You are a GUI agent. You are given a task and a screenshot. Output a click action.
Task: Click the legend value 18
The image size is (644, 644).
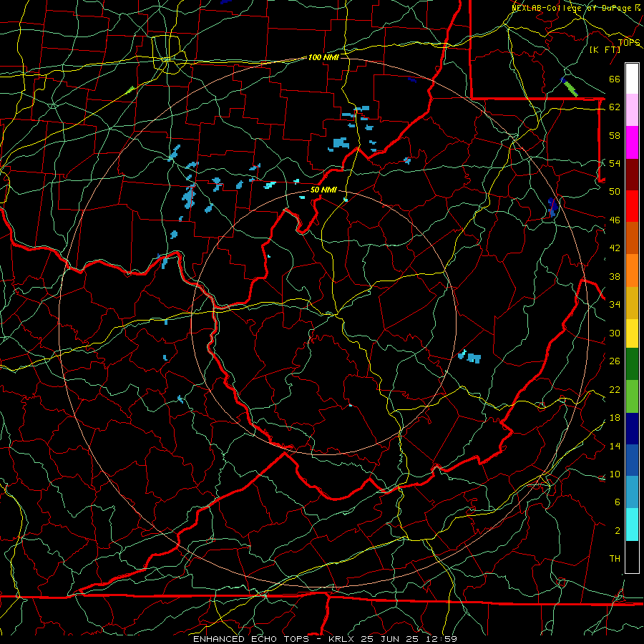tap(615, 418)
